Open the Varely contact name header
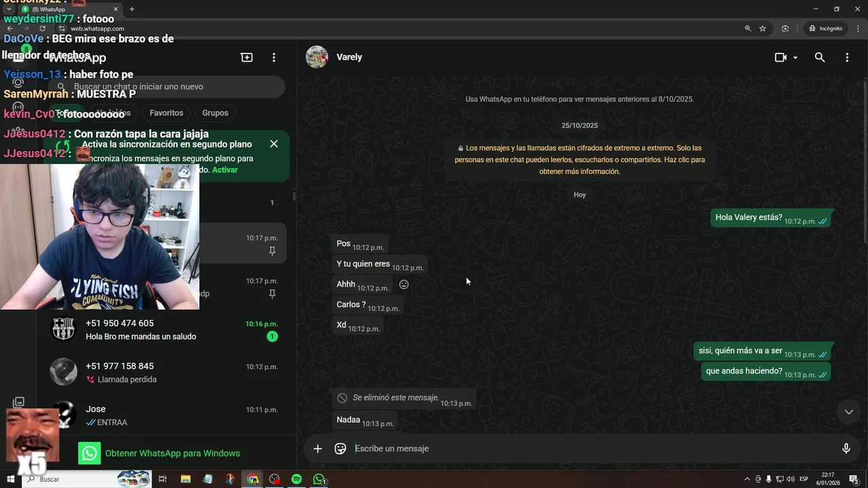868x488 pixels. point(349,57)
